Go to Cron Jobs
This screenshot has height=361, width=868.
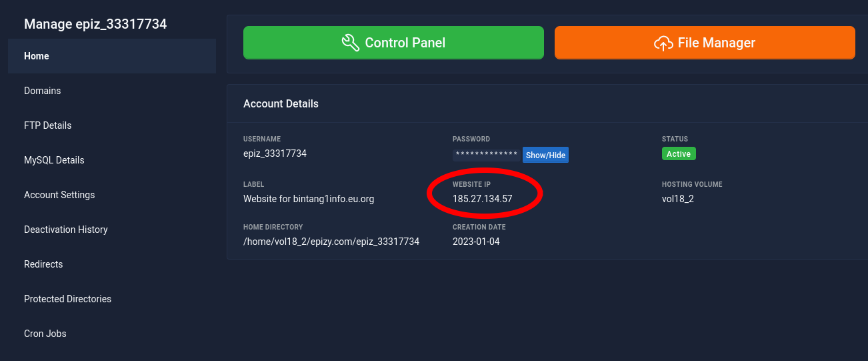click(x=45, y=334)
